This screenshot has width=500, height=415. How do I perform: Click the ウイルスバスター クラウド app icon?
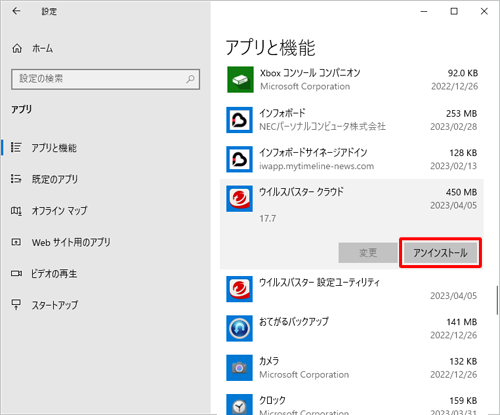(x=240, y=199)
